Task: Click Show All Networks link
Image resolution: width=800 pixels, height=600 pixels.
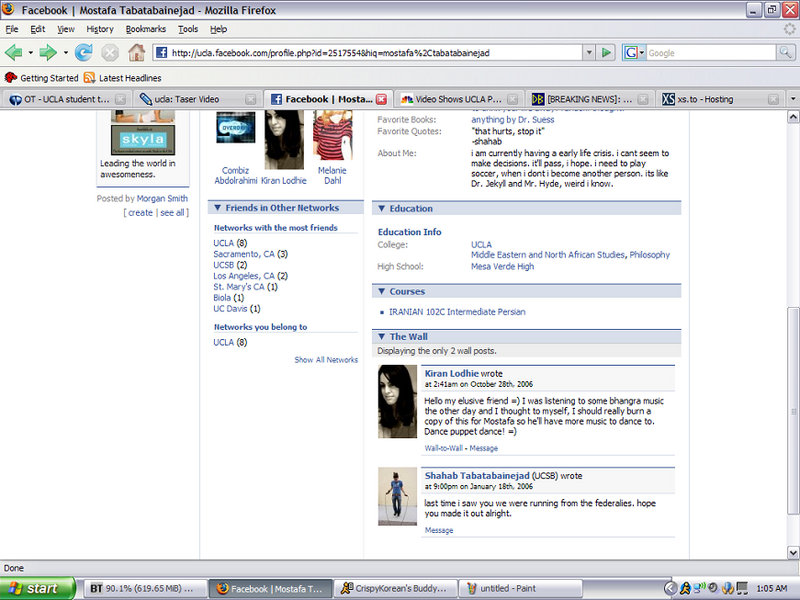Action: click(326, 360)
